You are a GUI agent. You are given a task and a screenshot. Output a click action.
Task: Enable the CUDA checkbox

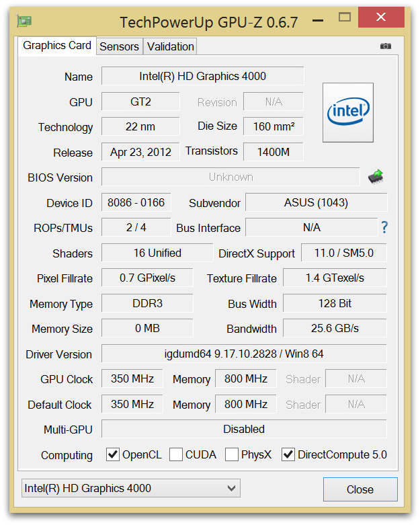(176, 455)
